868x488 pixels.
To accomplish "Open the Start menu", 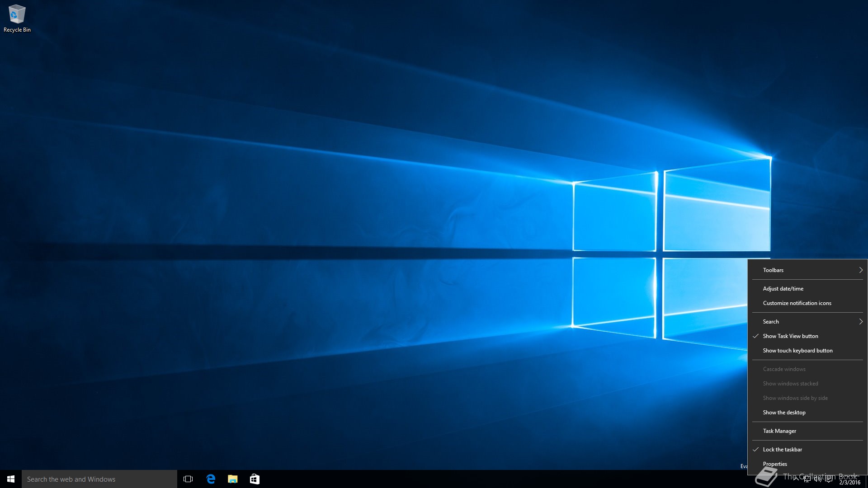I will click(x=11, y=479).
